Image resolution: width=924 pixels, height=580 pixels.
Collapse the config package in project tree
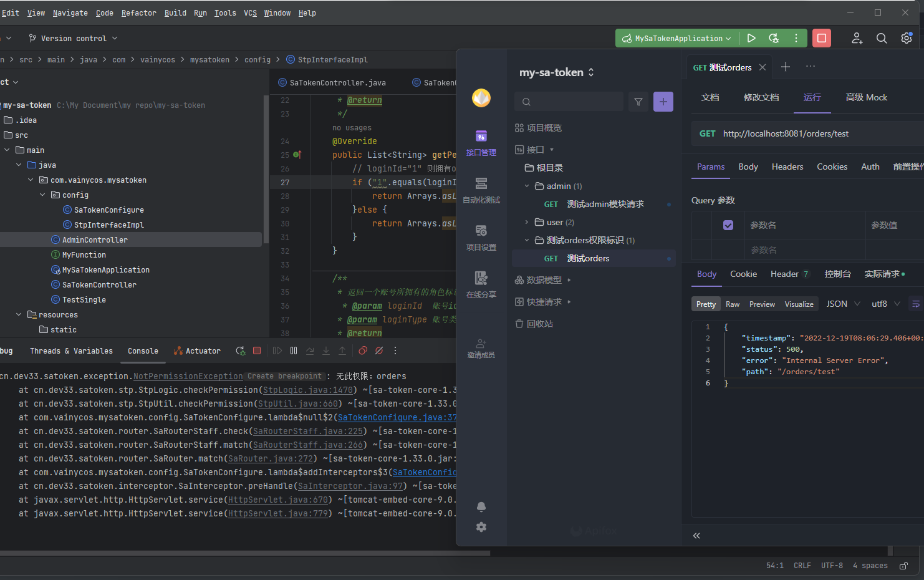coord(42,195)
